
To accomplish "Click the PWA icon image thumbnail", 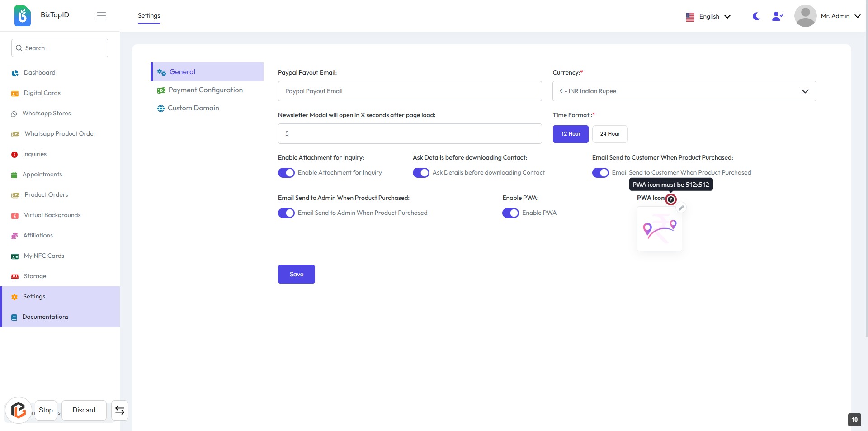I will [x=659, y=229].
